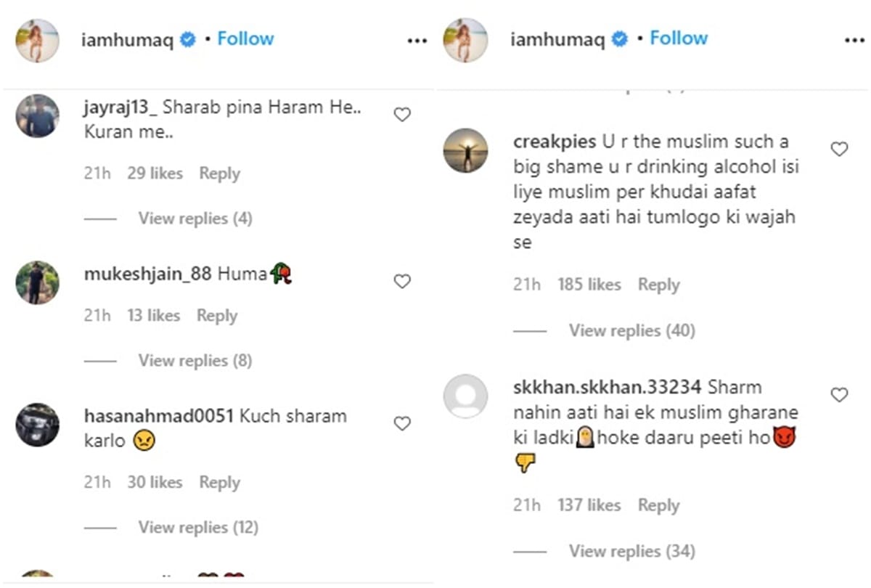Open creakpies profile avatar
This screenshot has width=871, height=588.
click(465, 151)
